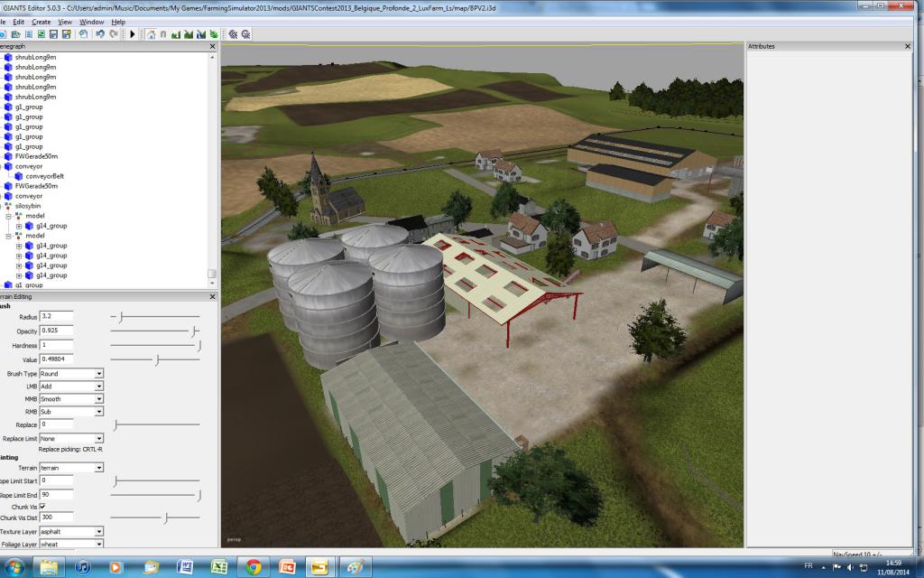Click the Windows Start orb

click(13, 568)
